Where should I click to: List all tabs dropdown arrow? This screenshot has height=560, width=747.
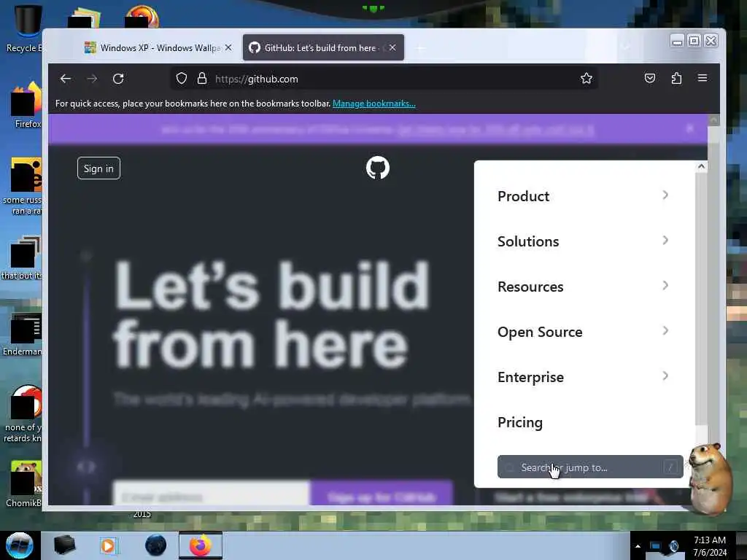coord(625,47)
